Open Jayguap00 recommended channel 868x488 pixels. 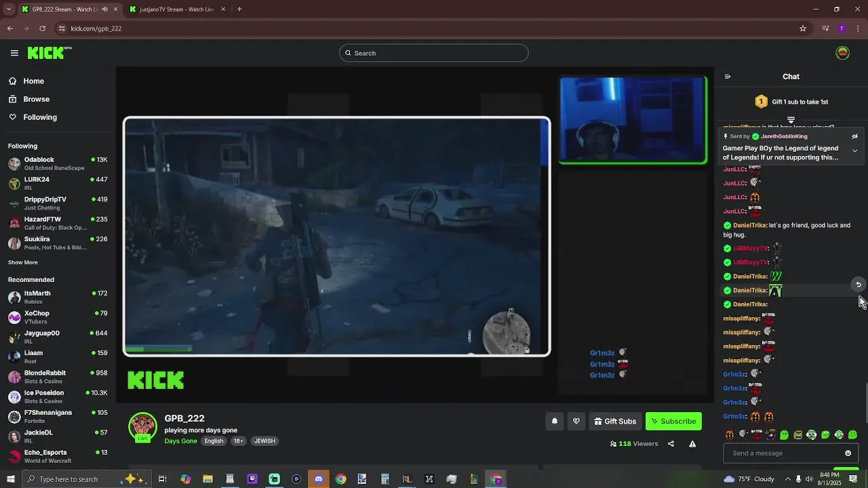click(58, 337)
